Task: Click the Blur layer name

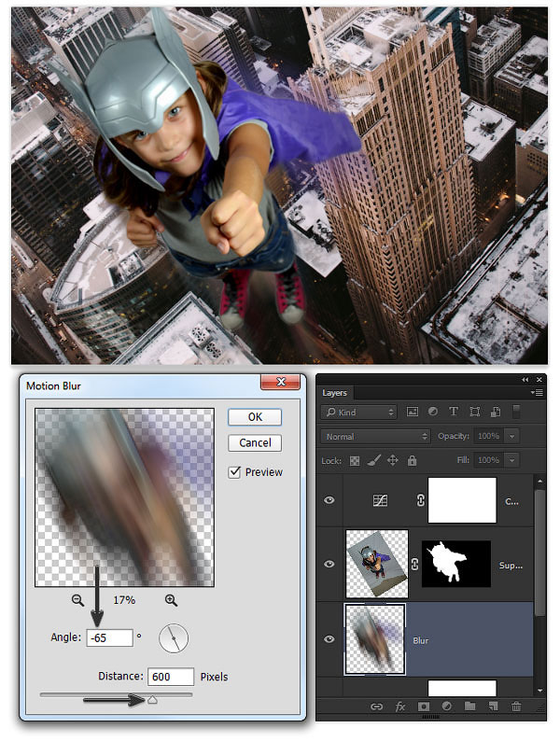Action: point(420,640)
